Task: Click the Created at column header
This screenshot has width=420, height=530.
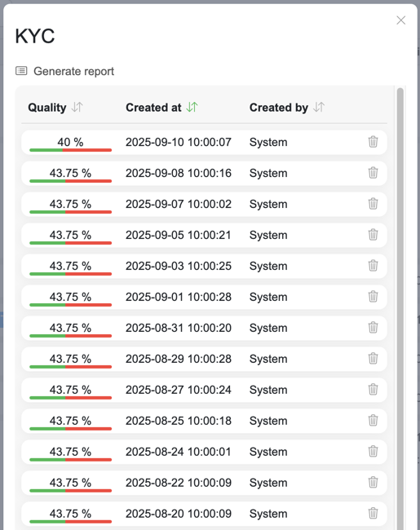Action: click(x=153, y=108)
